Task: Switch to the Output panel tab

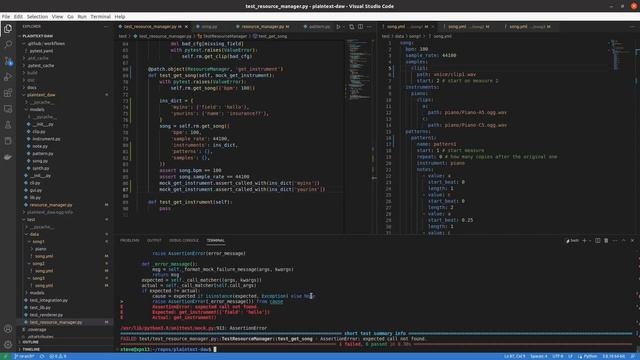Action: point(154,240)
